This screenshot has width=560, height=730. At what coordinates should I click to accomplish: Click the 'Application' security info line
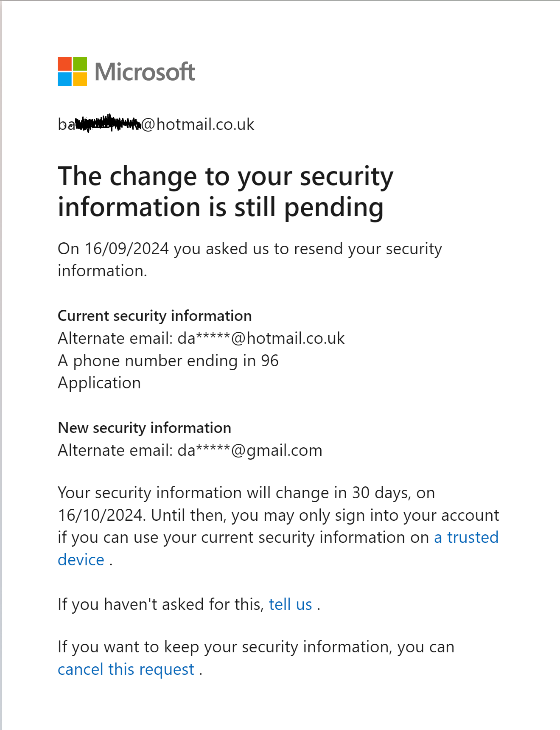point(99,383)
